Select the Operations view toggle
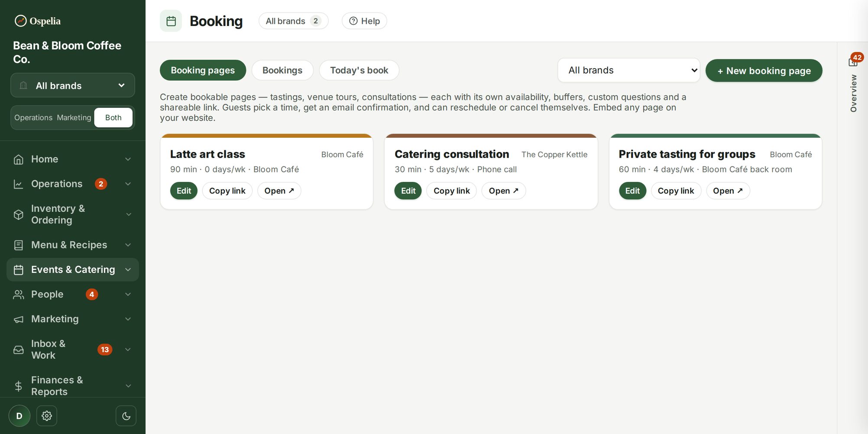This screenshot has height=434, width=868. [x=33, y=118]
